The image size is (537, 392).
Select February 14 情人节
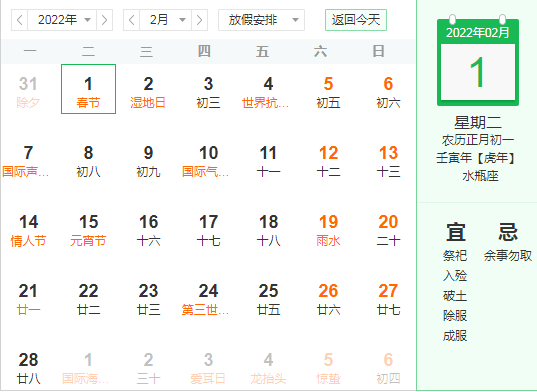click(28, 231)
